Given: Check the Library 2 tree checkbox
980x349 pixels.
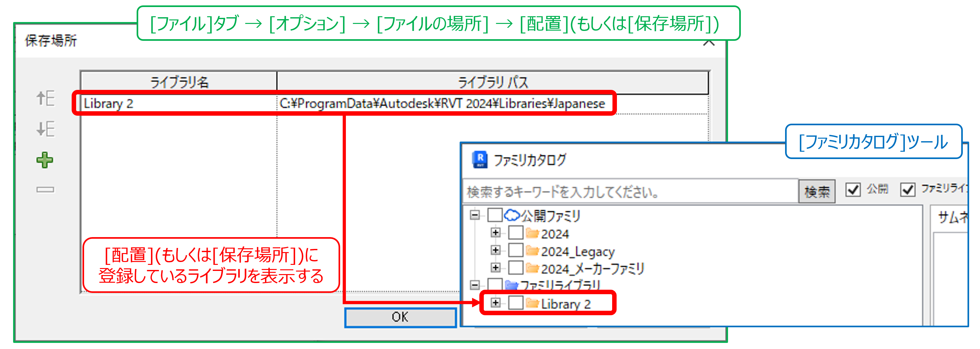Looking at the screenshot, I should pyautogui.click(x=516, y=303).
